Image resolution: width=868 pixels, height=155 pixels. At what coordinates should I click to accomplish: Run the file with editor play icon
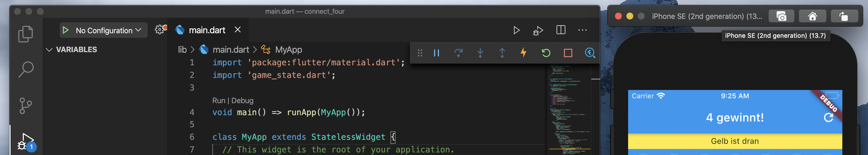516,30
